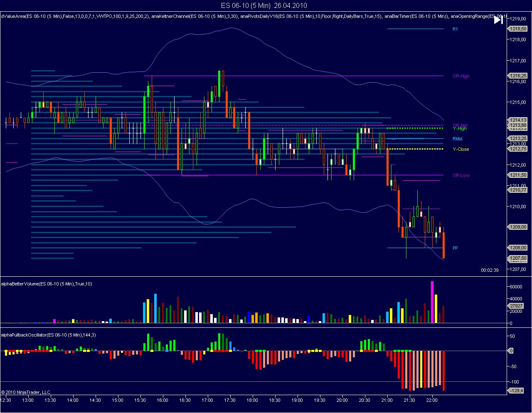This screenshot has height=413, width=532.
Task: Click the 1210,77 price marker
Action: pos(518,190)
